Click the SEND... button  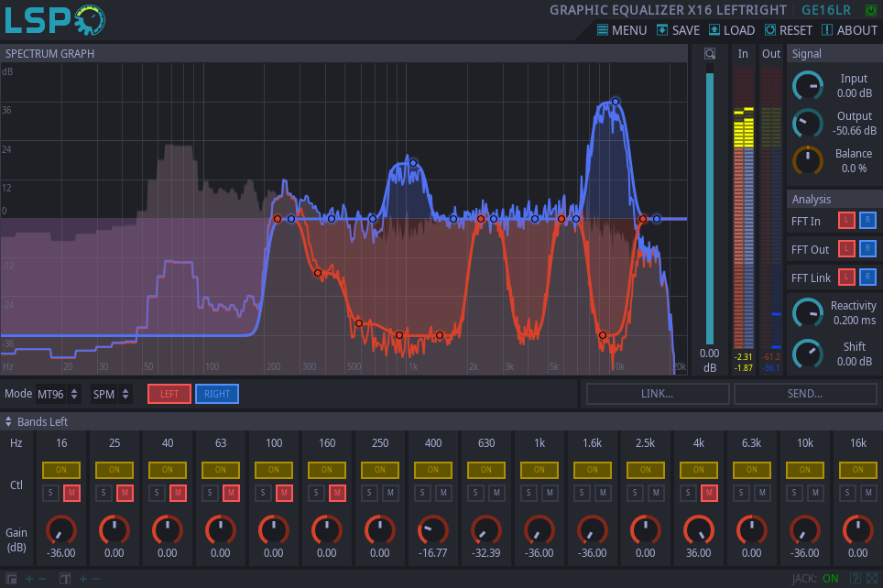click(805, 394)
